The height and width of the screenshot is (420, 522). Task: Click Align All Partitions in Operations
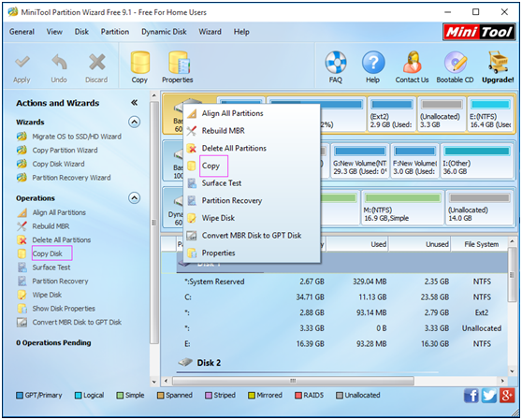[x=59, y=212]
